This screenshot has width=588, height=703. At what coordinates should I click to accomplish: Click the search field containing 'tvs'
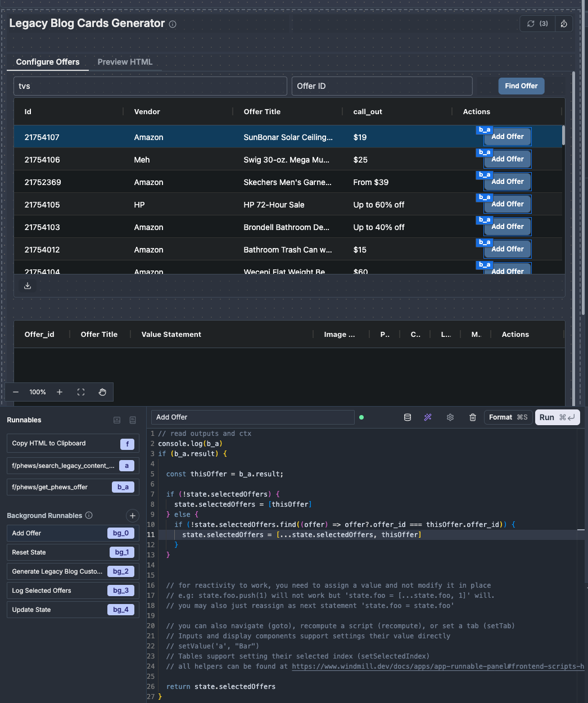[x=150, y=86]
